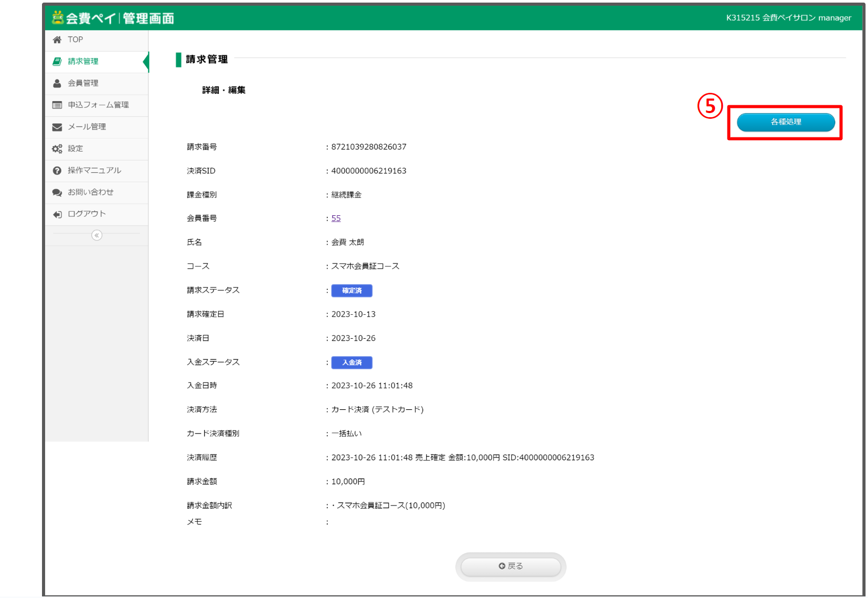
Task: Click the お問い合わせ chat bubbles icon
Action: (57, 192)
